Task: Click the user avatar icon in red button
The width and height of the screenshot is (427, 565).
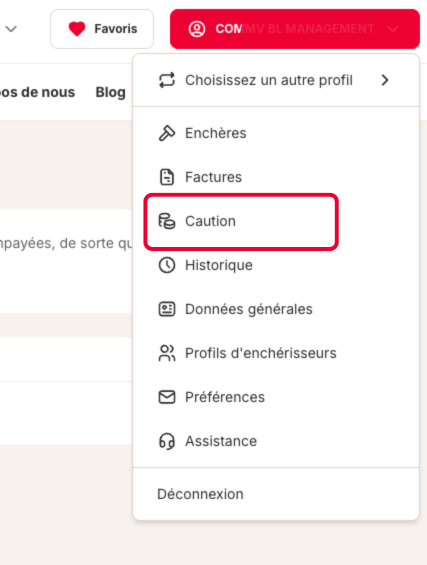Action: pos(197,29)
